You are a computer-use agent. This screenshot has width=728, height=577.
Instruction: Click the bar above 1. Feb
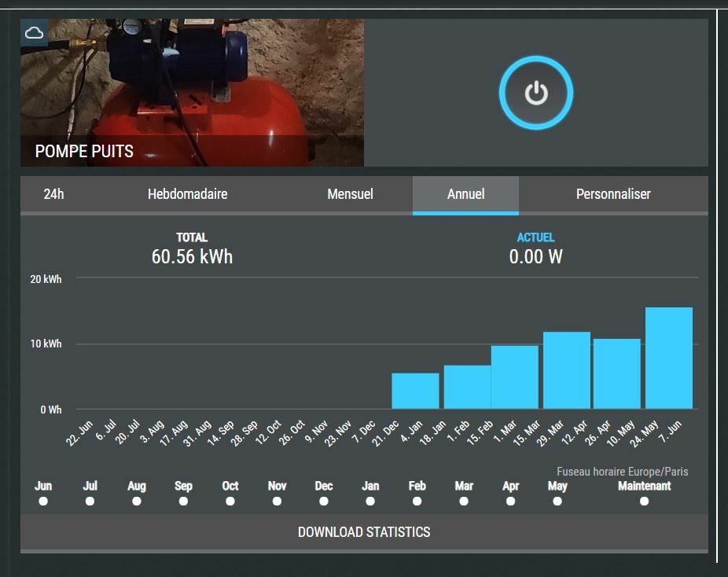pyautogui.click(x=468, y=387)
